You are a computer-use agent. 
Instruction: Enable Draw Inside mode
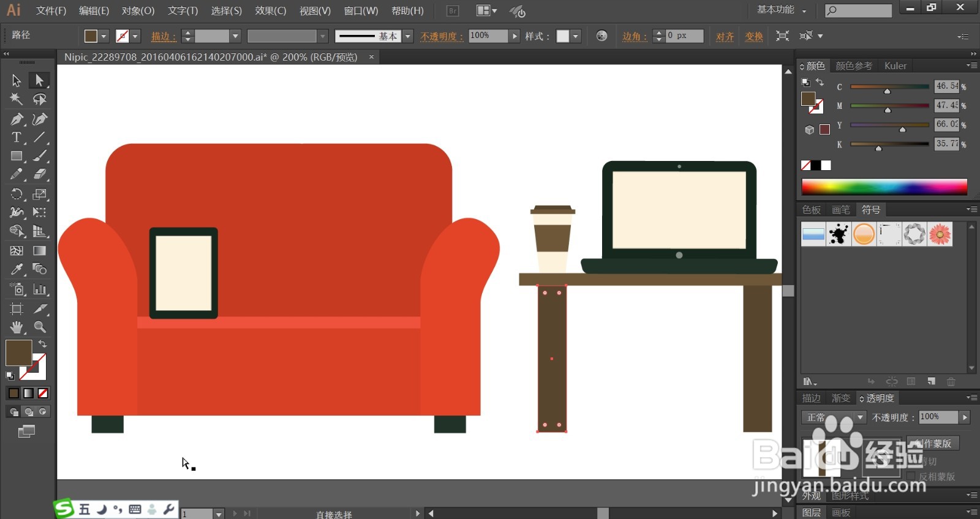click(x=43, y=412)
